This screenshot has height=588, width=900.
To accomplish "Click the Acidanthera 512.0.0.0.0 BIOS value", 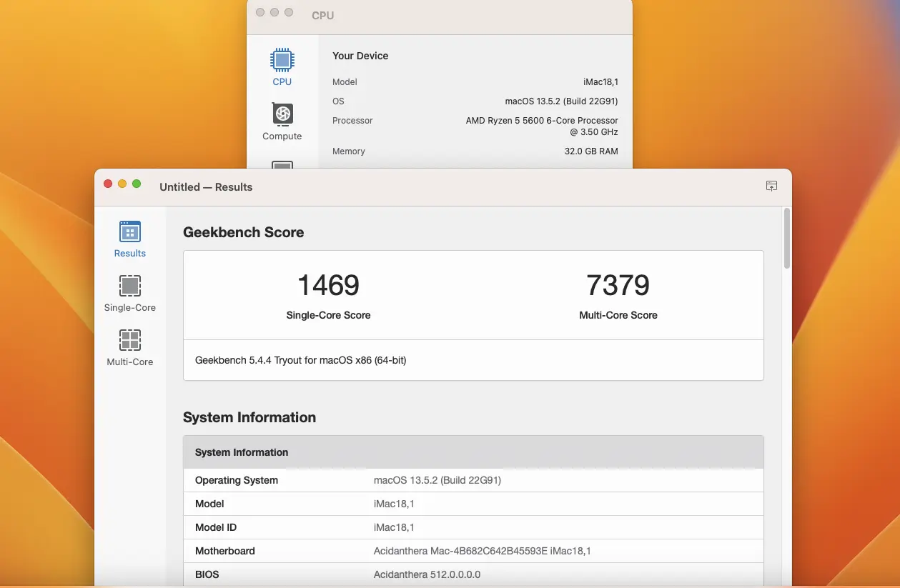I will [x=427, y=574].
